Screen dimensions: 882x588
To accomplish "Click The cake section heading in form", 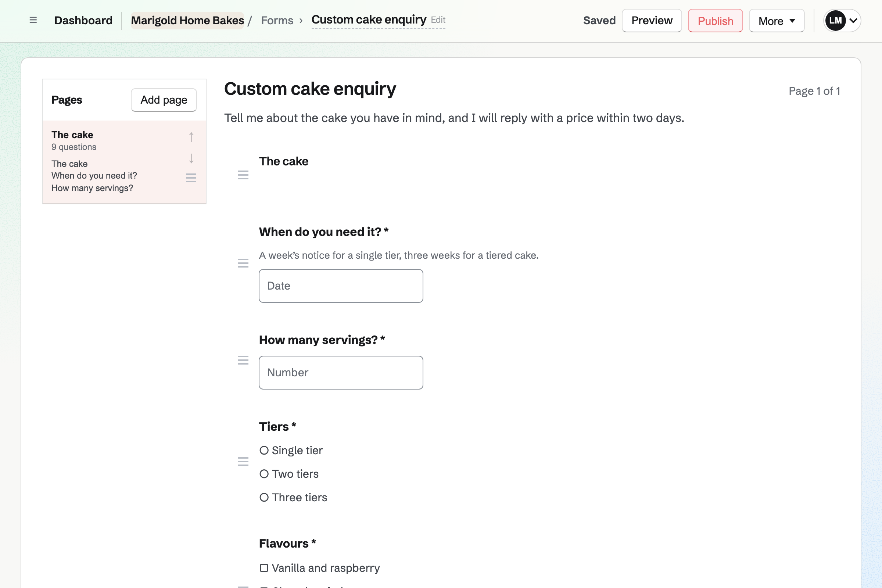I will click(x=283, y=161).
